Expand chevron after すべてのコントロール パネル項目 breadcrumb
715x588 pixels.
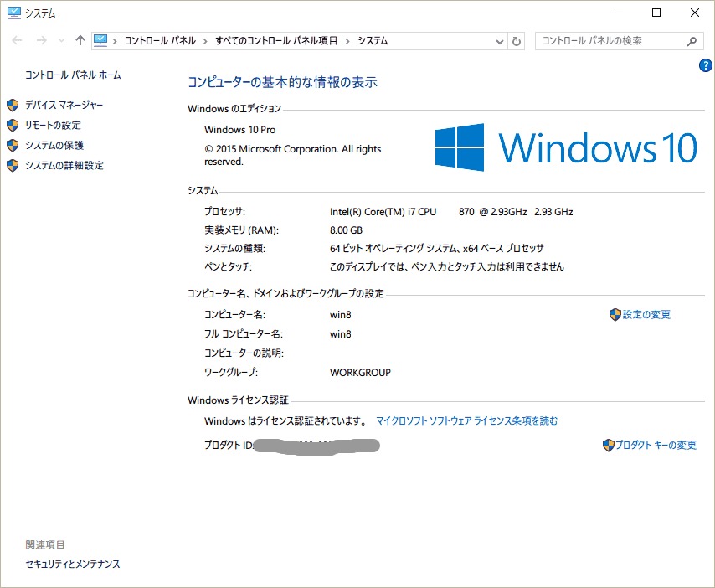pos(348,40)
